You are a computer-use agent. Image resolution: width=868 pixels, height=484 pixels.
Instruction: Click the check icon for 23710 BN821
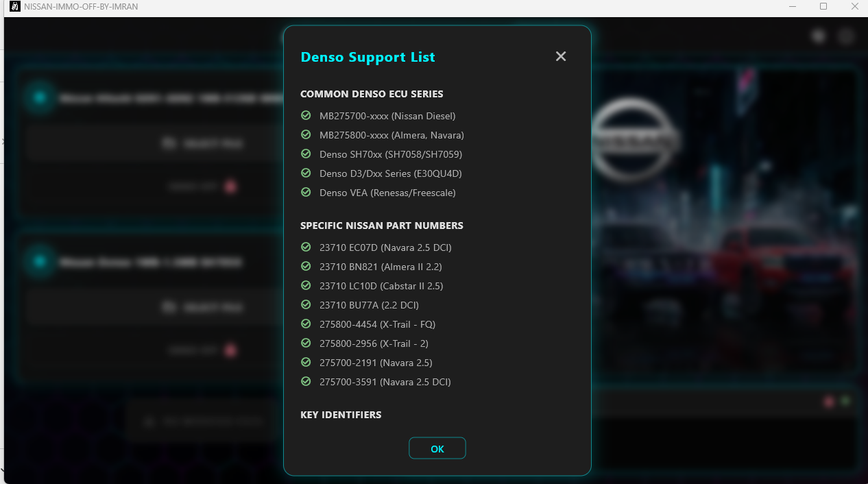306,266
